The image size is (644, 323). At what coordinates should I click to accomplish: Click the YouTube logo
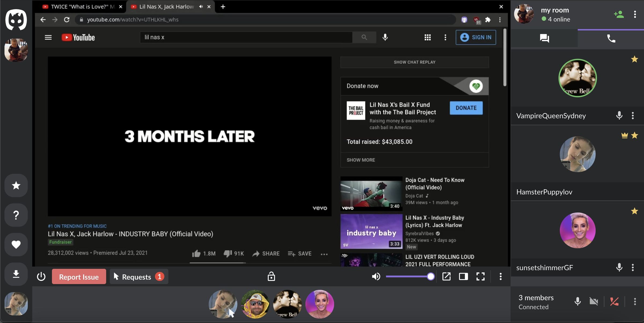click(x=78, y=37)
